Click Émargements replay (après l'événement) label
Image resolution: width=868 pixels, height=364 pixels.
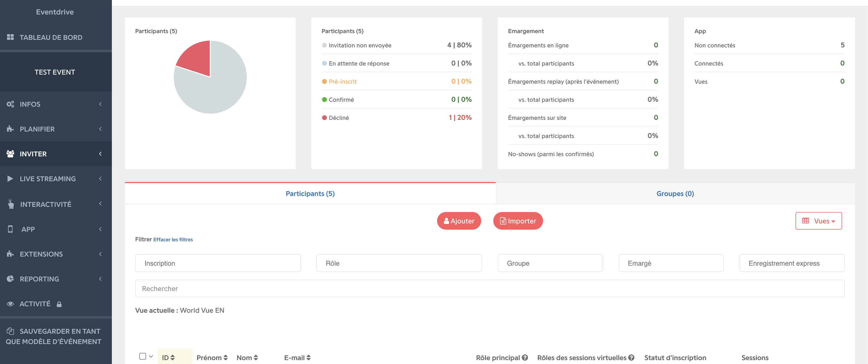click(563, 82)
